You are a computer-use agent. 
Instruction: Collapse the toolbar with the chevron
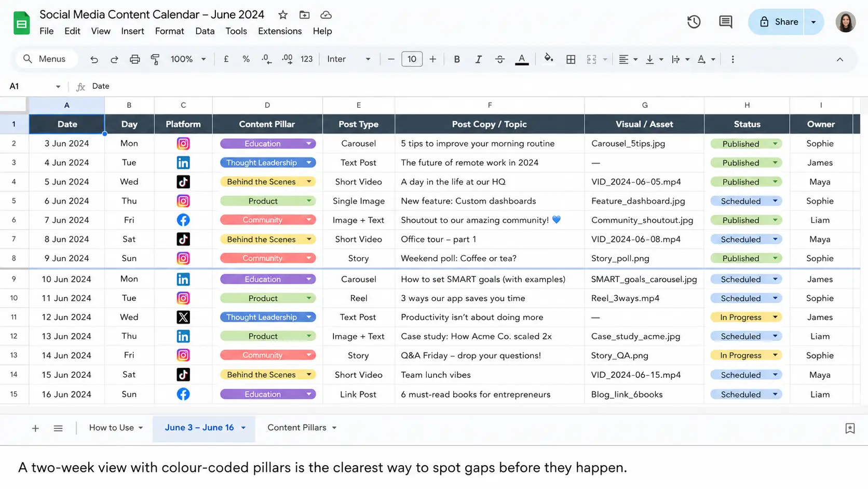[x=840, y=59]
